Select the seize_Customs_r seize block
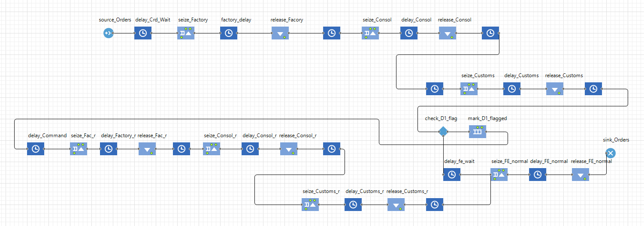Image resolution: width=644 pixels, height=226 pixels. (310, 205)
